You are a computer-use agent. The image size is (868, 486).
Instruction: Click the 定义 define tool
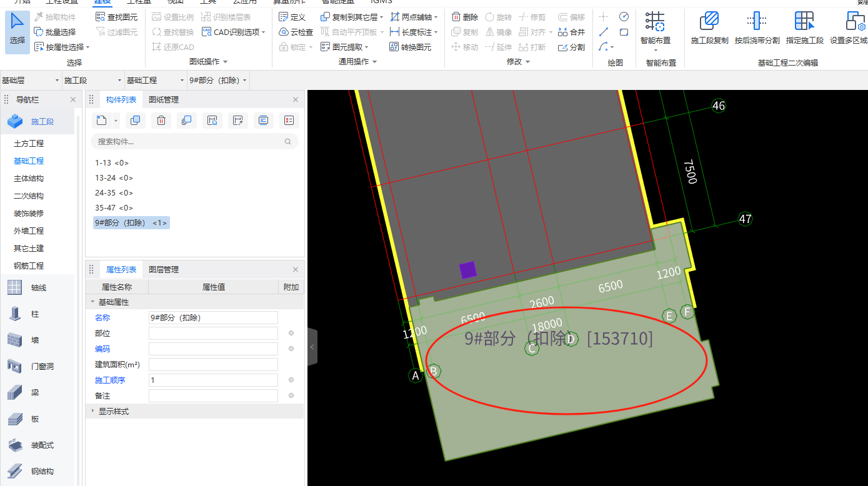click(x=292, y=17)
